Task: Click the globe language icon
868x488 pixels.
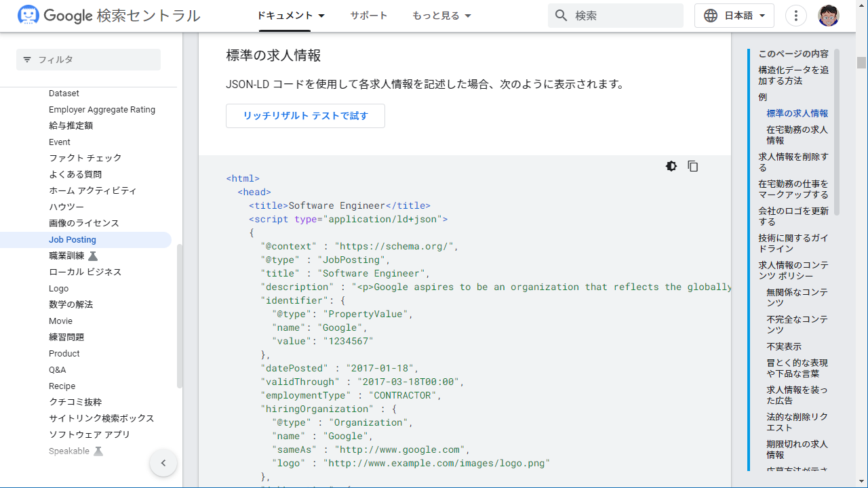Action: click(x=711, y=16)
